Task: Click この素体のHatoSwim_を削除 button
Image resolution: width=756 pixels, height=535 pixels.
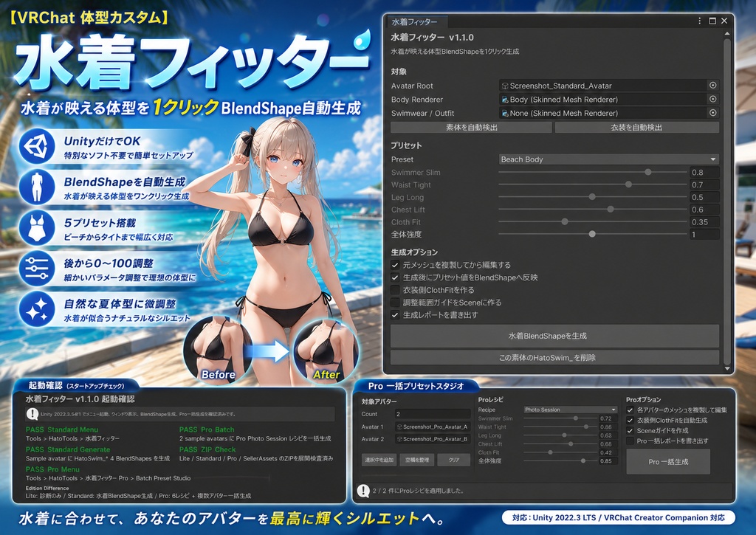Action: click(x=554, y=358)
